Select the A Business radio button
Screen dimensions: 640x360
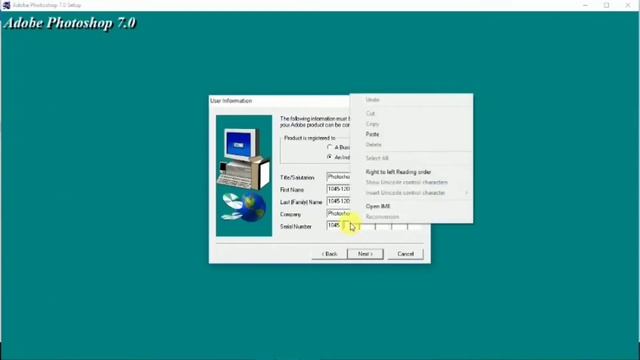pos(330,147)
